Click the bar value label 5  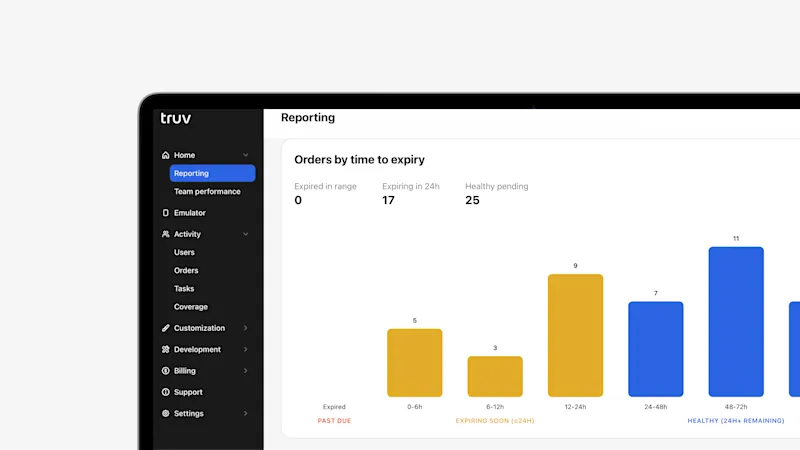(x=415, y=321)
